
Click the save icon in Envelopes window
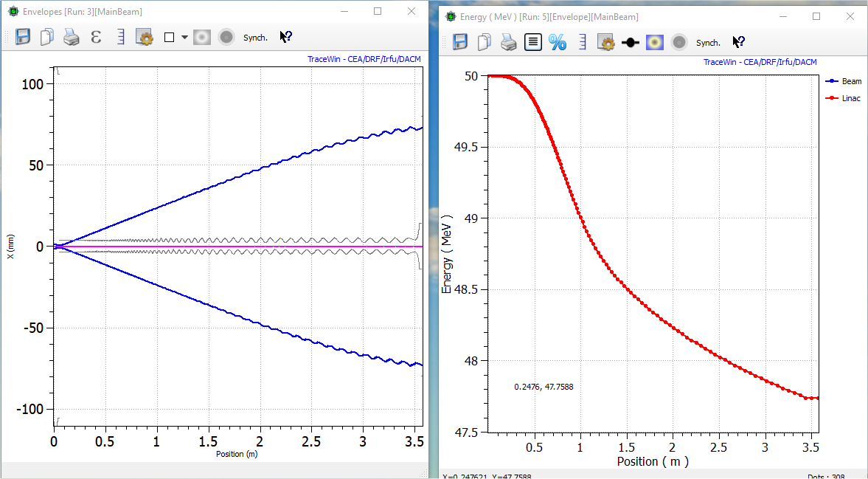pyautogui.click(x=23, y=37)
